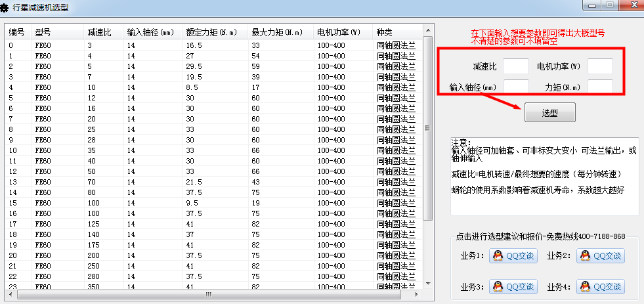This screenshot has width=644, height=304.
Task: Minimize the 行星减速机选型 window
Action: coord(592,5)
